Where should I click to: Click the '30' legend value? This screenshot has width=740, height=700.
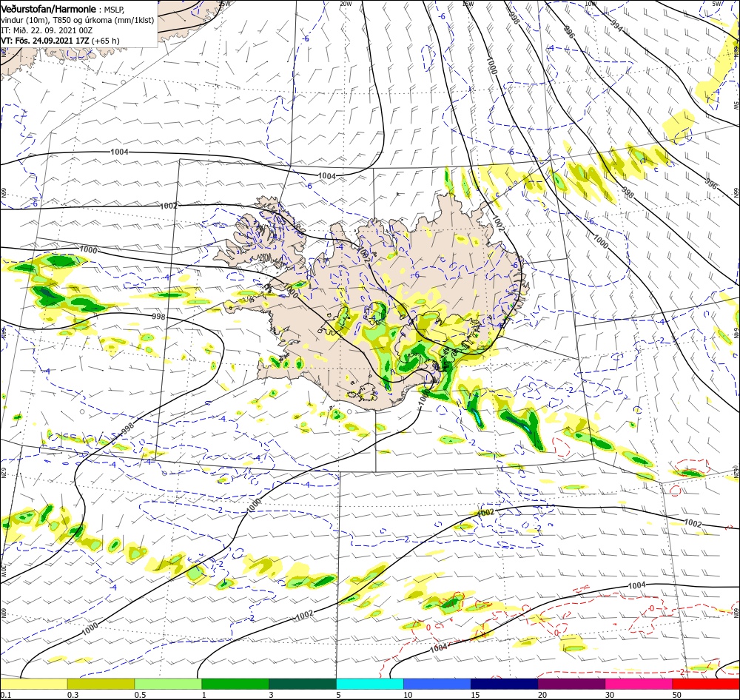tap(610, 695)
